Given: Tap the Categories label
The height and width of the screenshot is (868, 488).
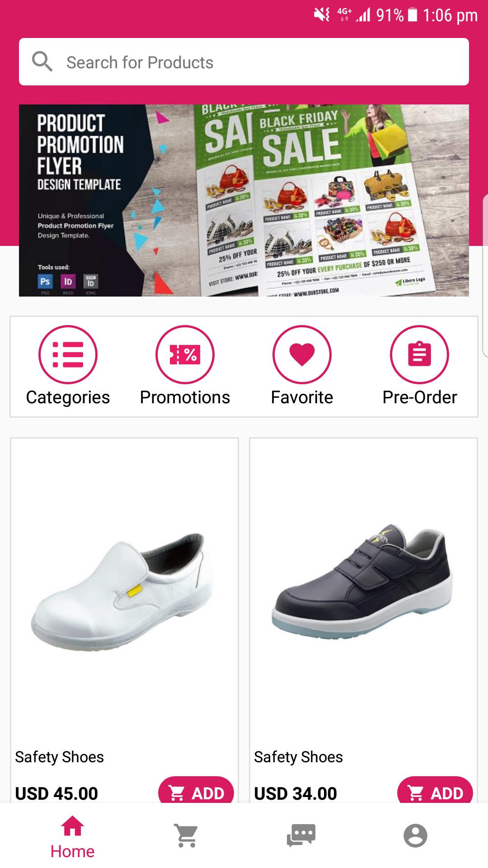Looking at the screenshot, I should [68, 397].
